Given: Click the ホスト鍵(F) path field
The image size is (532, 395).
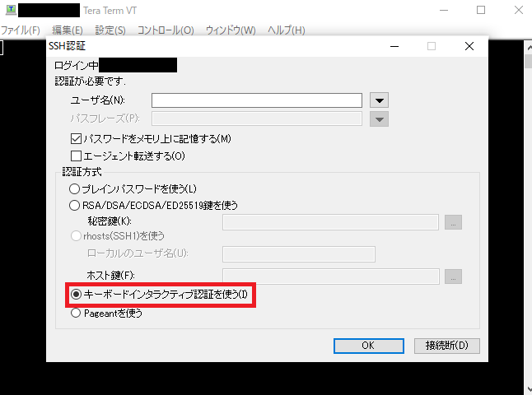Looking at the screenshot, I should 331,276.
